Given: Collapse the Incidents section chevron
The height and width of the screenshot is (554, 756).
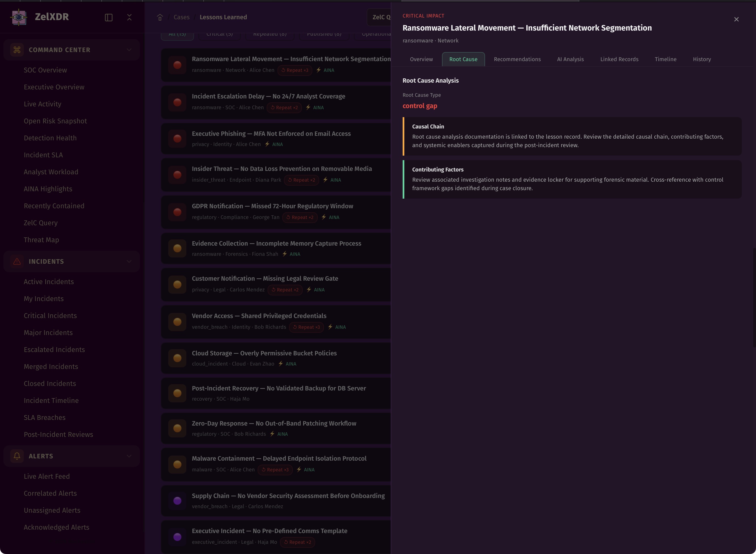Looking at the screenshot, I should (129, 261).
